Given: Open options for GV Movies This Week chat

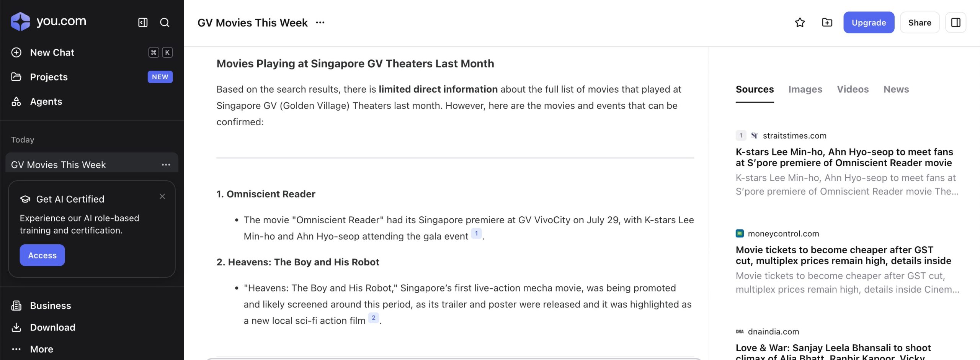Looking at the screenshot, I should (166, 165).
